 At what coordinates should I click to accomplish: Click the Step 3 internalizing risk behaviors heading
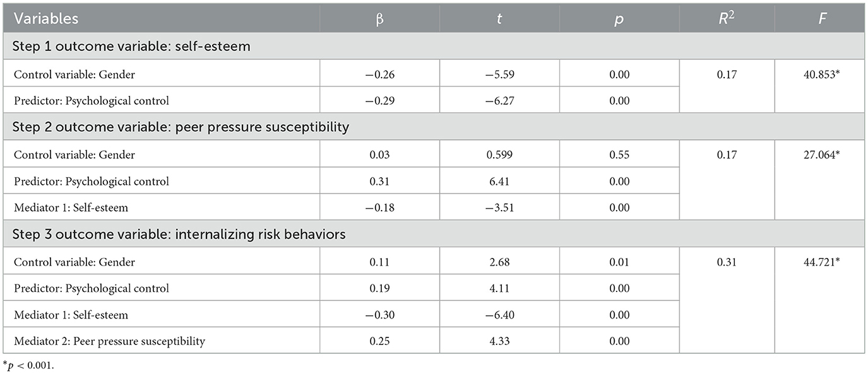click(179, 233)
